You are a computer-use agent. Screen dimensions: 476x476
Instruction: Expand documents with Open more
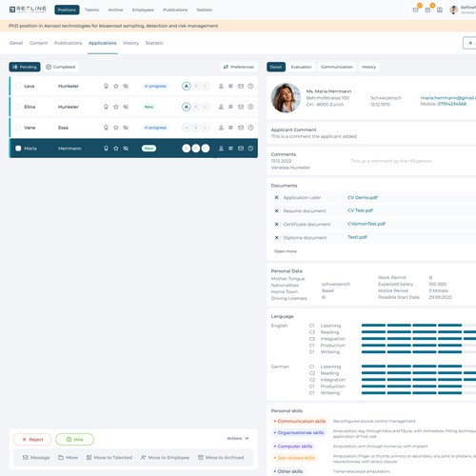coord(286,251)
